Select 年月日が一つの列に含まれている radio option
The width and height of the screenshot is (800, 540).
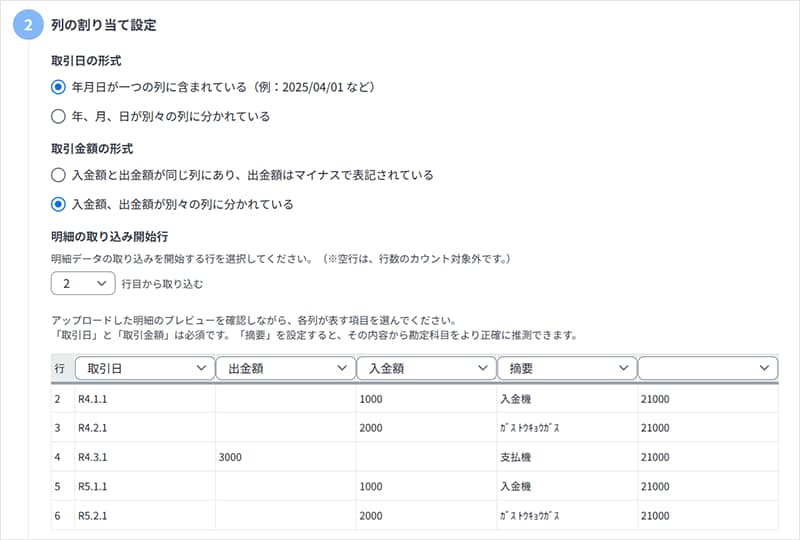[x=58, y=87]
